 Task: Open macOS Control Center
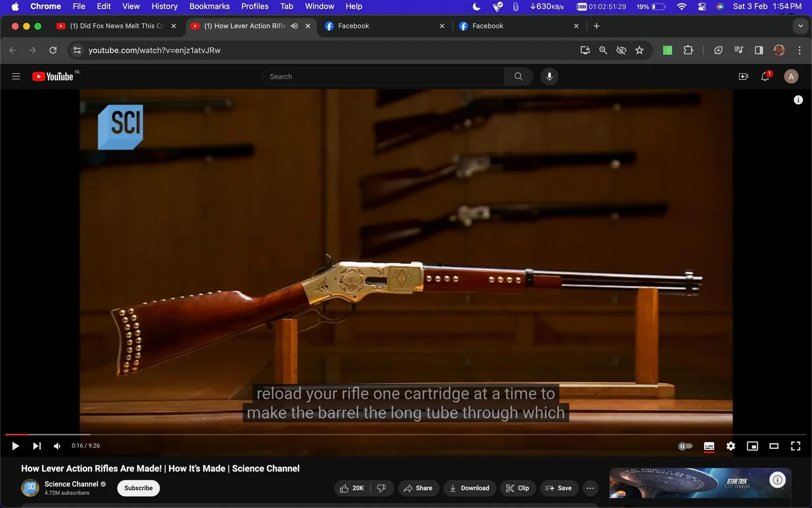coord(702,6)
